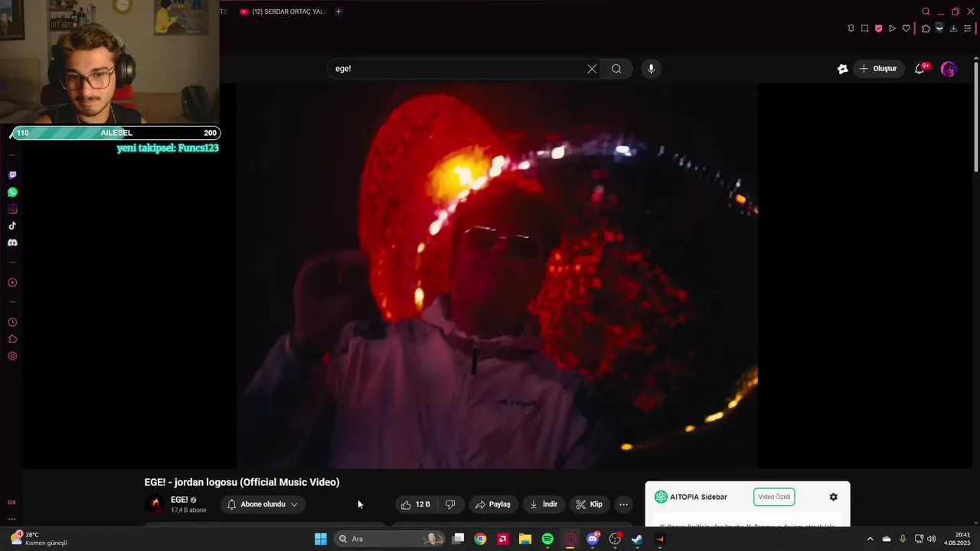Image resolution: width=980 pixels, height=551 pixels.
Task: Open Opera GX from the taskbar
Action: pos(570,539)
